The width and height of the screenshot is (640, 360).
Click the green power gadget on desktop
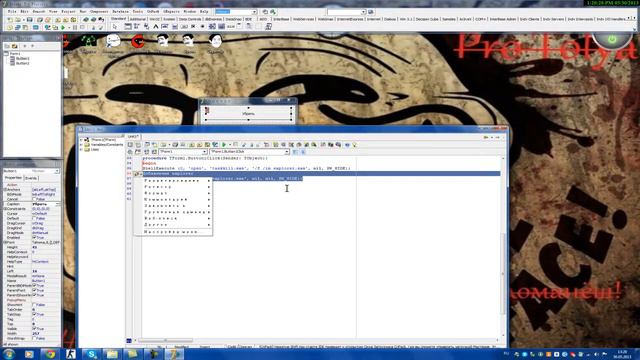coord(612,40)
